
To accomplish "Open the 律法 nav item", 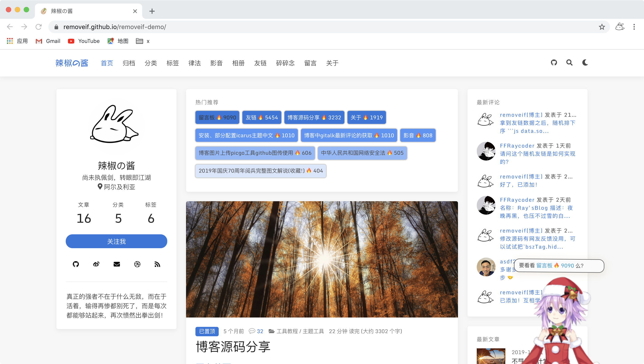I will click(195, 63).
